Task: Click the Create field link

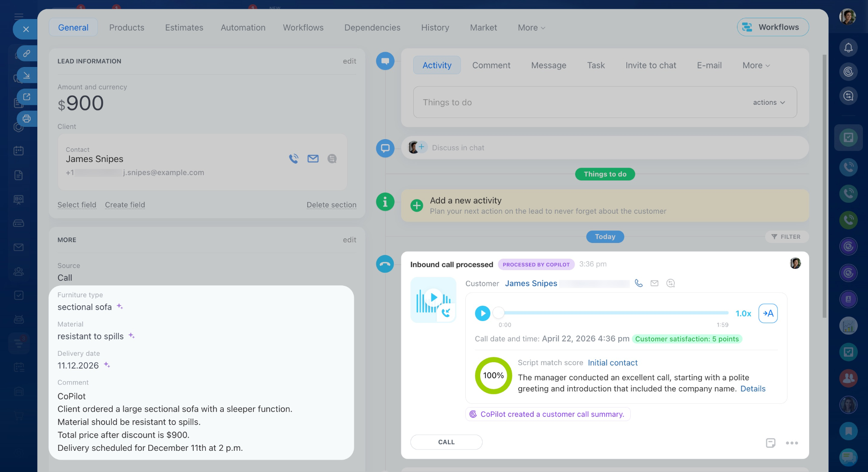Action: pos(125,205)
